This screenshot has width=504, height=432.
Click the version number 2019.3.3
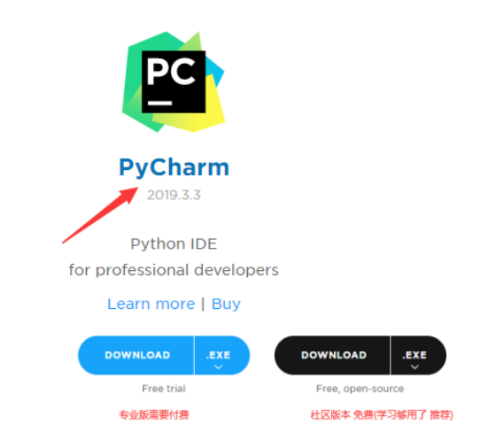point(174,195)
